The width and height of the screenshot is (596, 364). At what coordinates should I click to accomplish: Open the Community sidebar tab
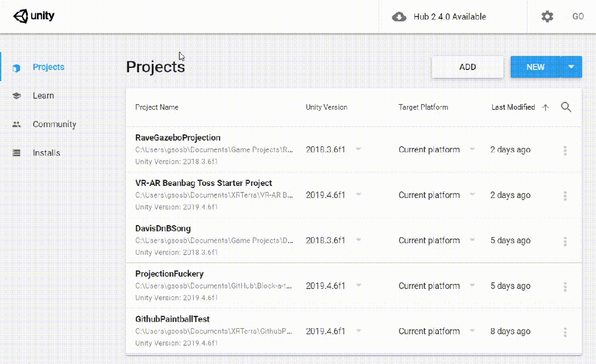(x=54, y=124)
